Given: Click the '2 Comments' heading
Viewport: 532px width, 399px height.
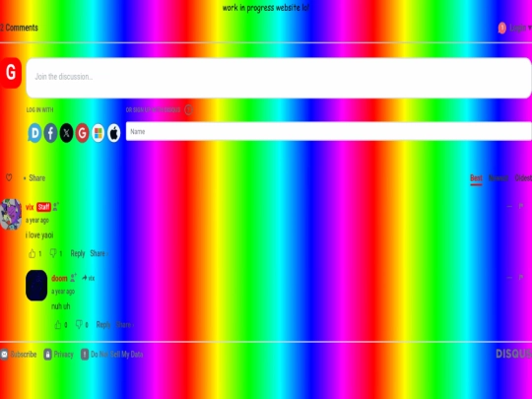Looking at the screenshot, I should coord(19,28).
